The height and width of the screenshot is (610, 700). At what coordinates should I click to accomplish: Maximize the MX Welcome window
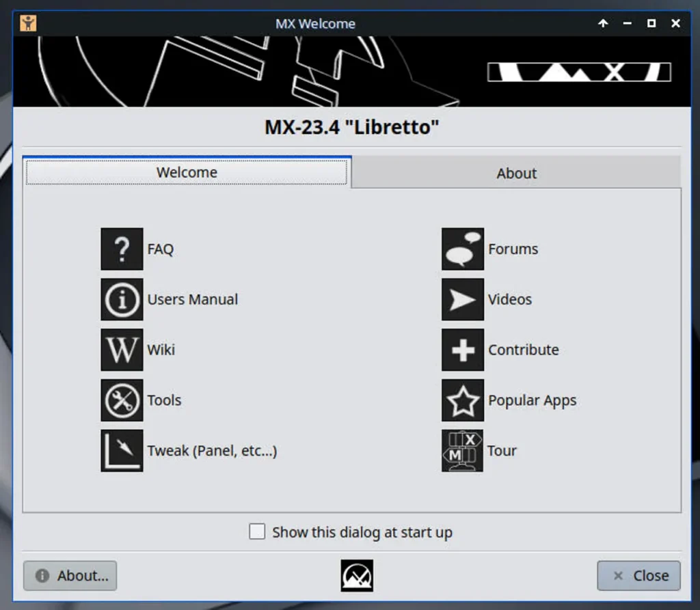[651, 23]
